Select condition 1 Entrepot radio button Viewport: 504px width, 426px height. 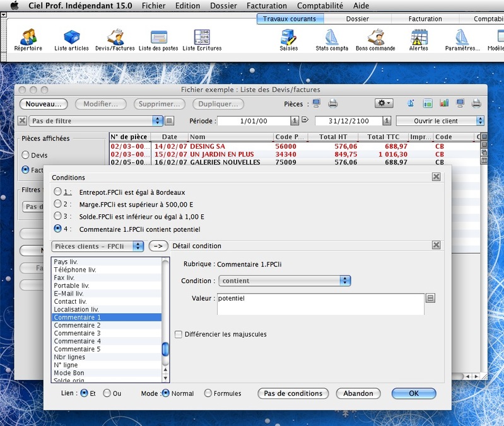pos(57,192)
